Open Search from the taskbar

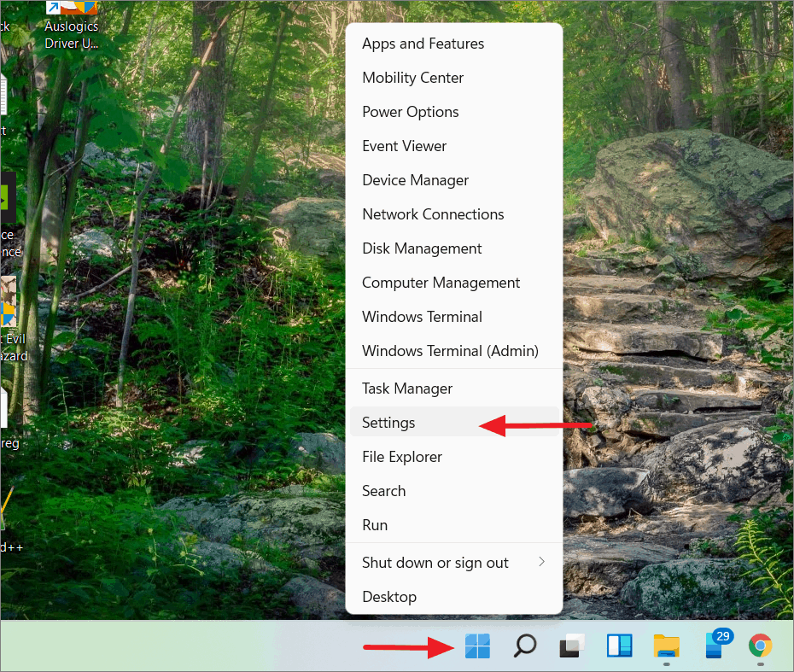524,646
